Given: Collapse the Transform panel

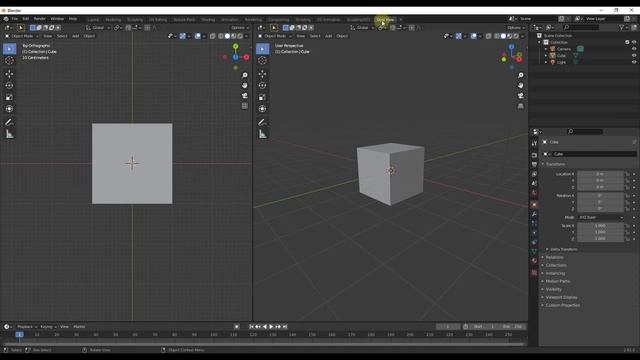Looking at the screenshot, I should pyautogui.click(x=555, y=164).
